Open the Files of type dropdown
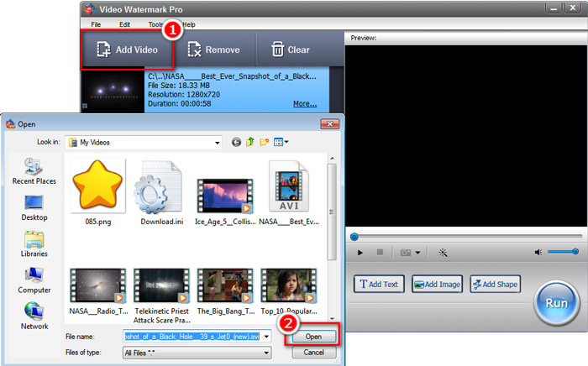 tap(197, 353)
